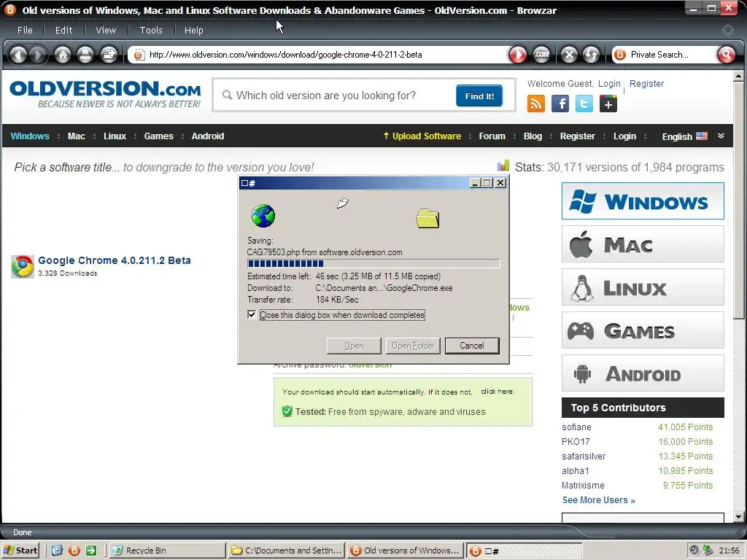Click contributor PKO17
This screenshot has height=560, width=747.
576,442
